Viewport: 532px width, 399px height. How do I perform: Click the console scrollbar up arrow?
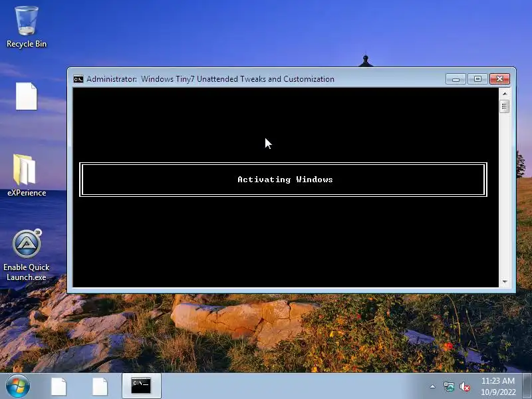pyautogui.click(x=505, y=93)
